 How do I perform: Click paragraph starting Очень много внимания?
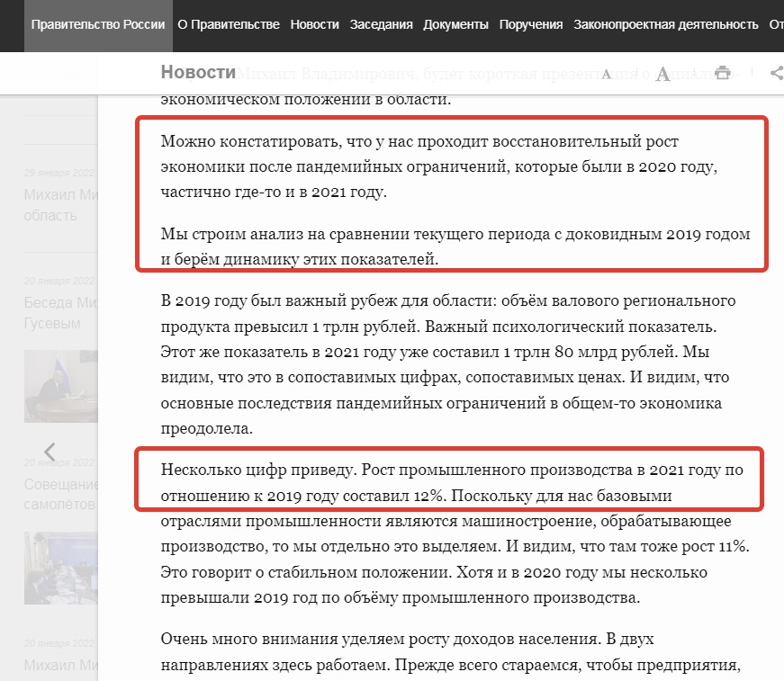pos(450,652)
